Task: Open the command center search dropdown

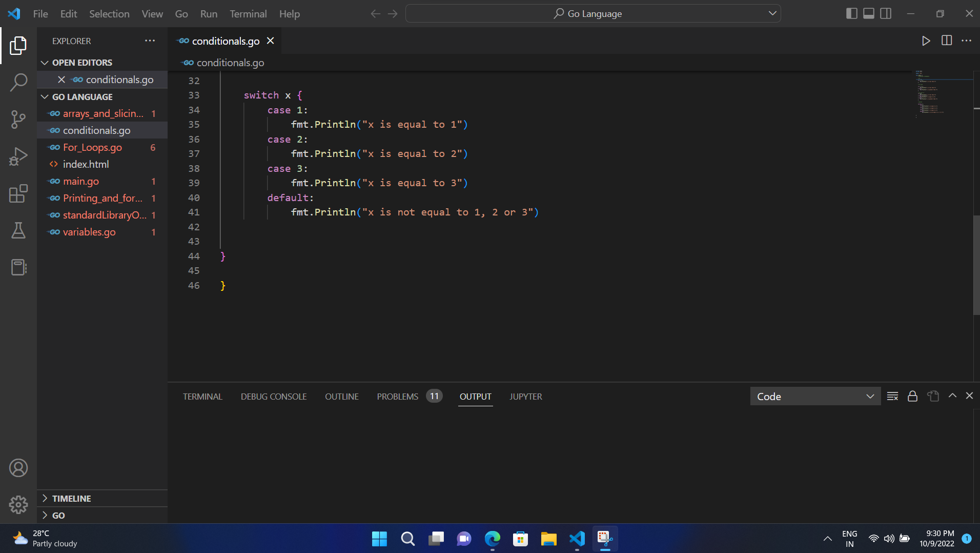Action: 772,14
